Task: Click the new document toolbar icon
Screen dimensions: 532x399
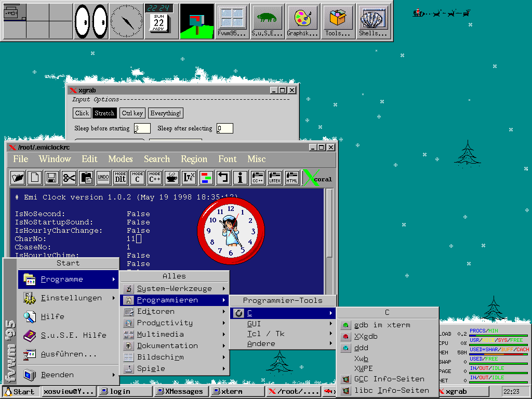Action: coord(35,178)
